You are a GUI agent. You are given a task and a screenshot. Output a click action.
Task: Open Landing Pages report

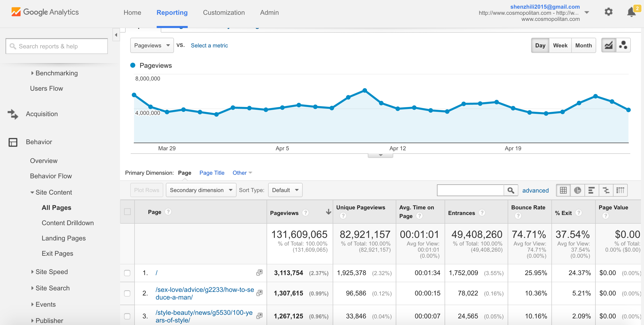pos(64,238)
